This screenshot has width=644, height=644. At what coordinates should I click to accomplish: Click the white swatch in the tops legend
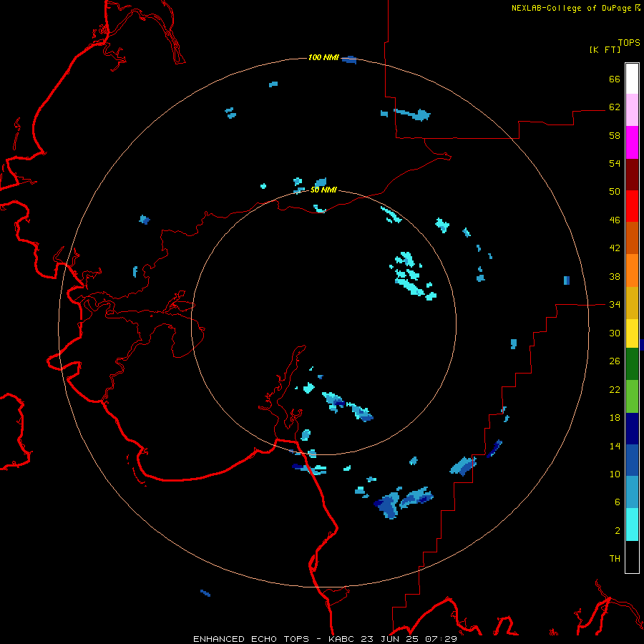click(632, 79)
